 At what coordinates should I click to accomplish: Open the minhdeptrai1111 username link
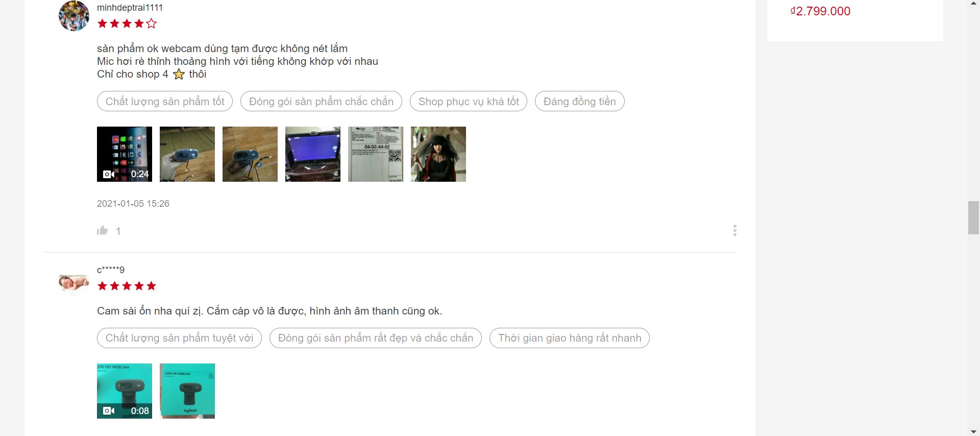tap(130, 8)
